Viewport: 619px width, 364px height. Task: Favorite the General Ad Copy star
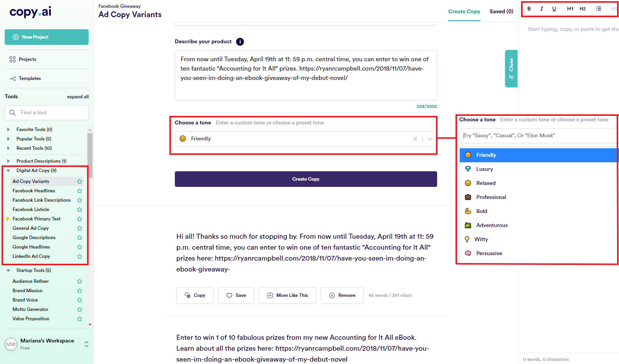click(x=80, y=228)
